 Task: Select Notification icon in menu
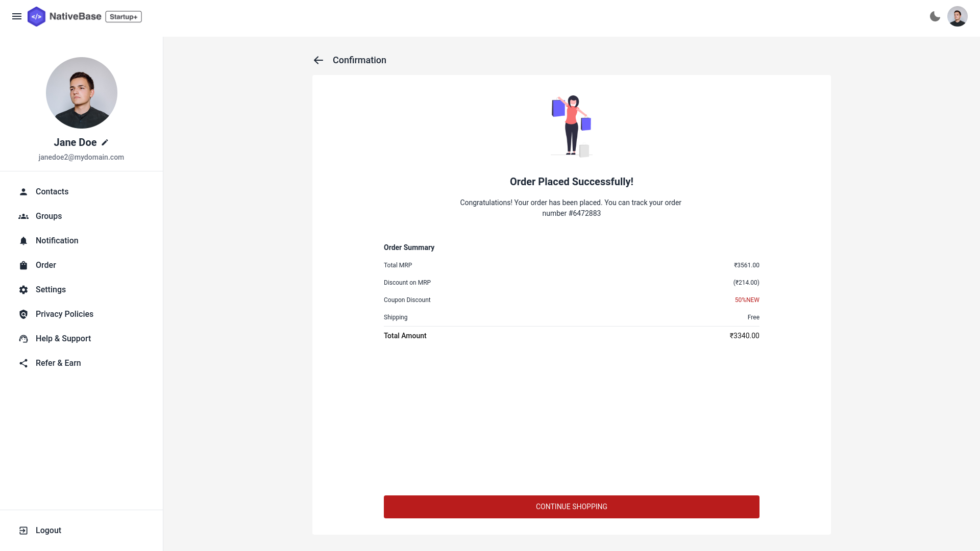click(x=23, y=240)
